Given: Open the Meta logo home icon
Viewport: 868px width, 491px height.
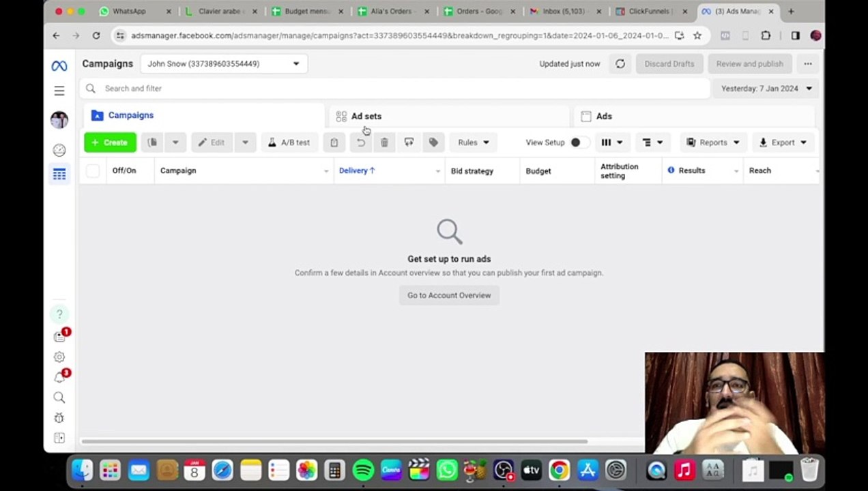Looking at the screenshot, I should (x=59, y=66).
